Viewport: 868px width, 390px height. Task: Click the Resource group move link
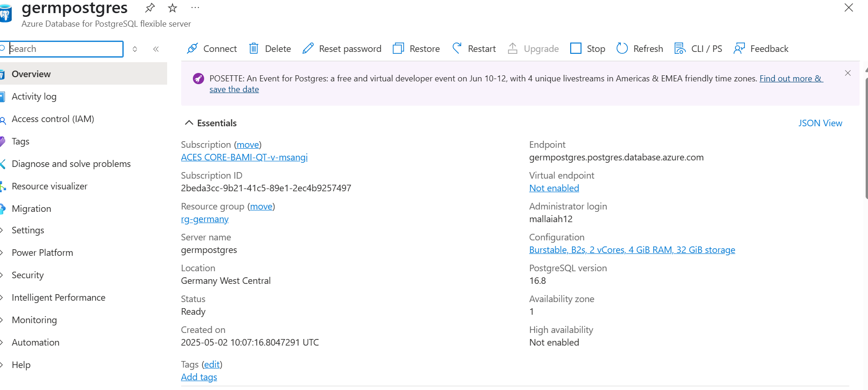tap(261, 206)
